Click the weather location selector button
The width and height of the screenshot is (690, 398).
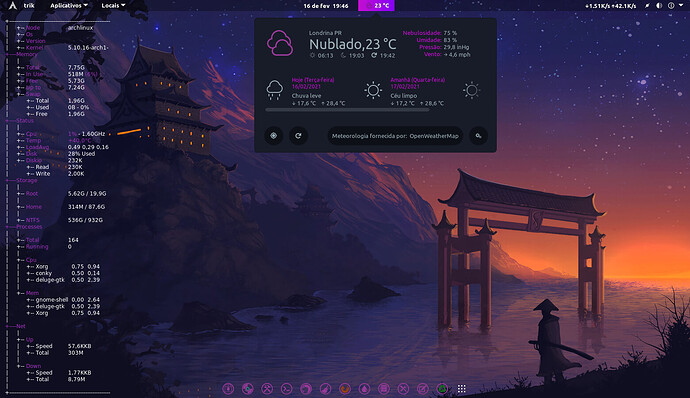pos(273,136)
